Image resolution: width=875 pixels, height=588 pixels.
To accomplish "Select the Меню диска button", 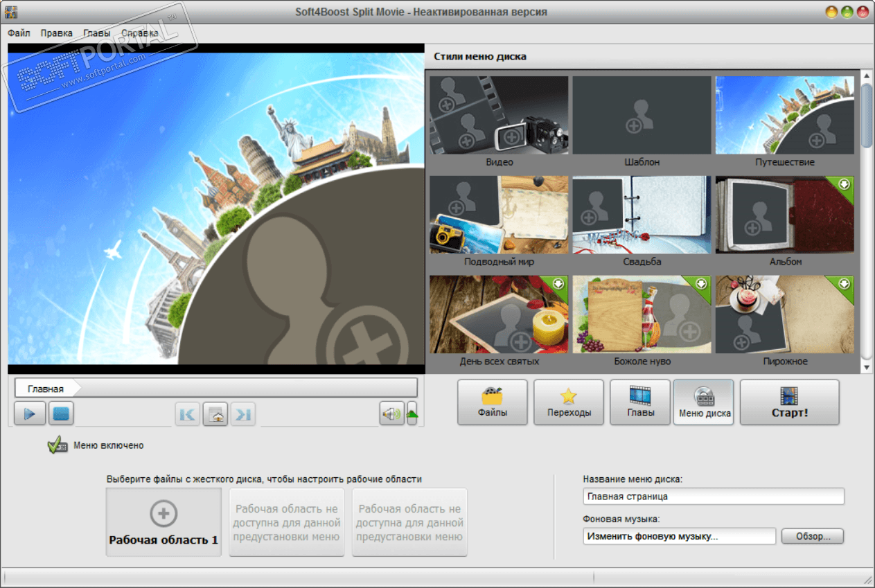I will (x=704, y=402).
